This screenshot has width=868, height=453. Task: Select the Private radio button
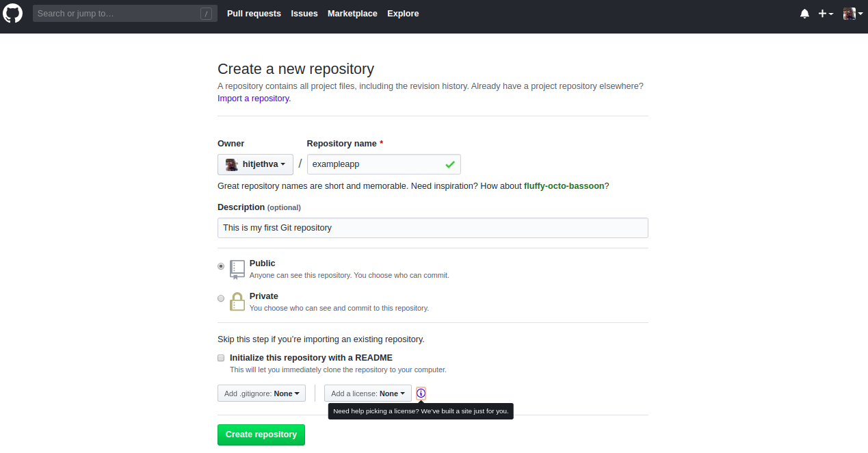point(221,298)
